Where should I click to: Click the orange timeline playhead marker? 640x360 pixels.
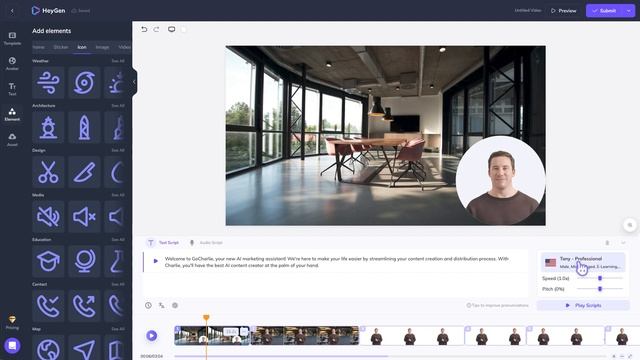coord(206,318)
